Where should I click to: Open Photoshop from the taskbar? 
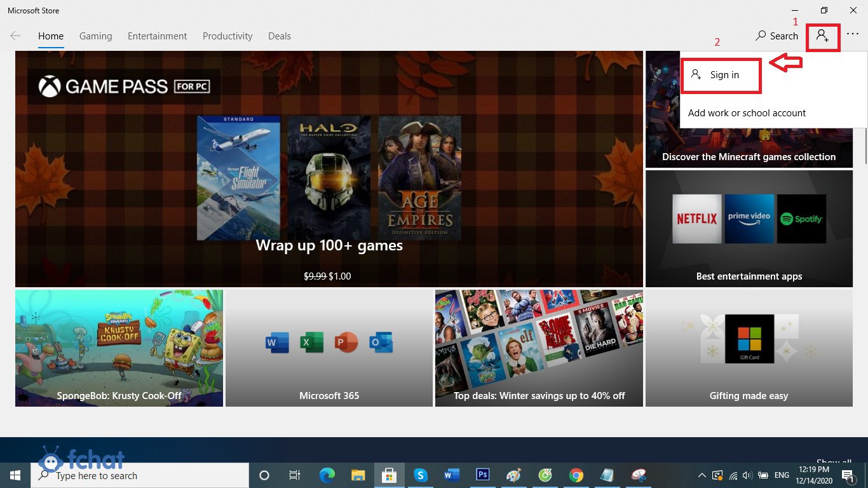click(482, 475)
